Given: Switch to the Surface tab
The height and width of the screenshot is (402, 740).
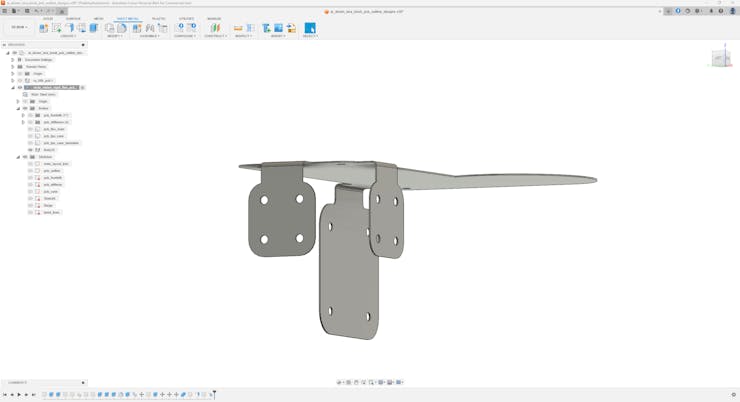Looking at the screenshot, I should [x=73, y=18].
